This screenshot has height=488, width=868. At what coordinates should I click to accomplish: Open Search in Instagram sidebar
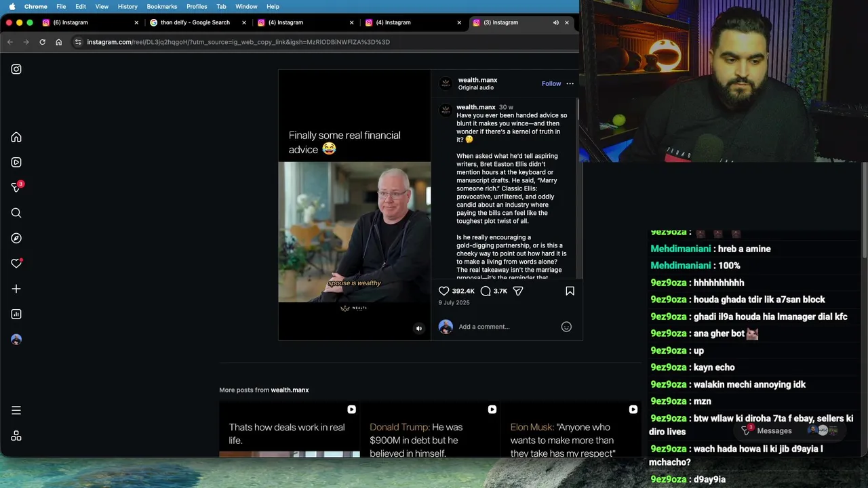(x=16, y=213)
